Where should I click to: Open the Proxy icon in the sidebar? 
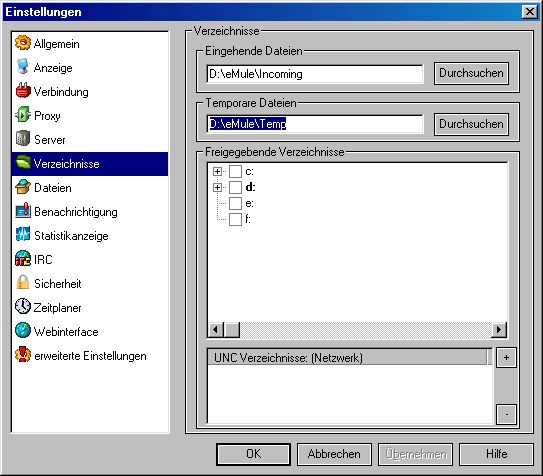[23, 115]
